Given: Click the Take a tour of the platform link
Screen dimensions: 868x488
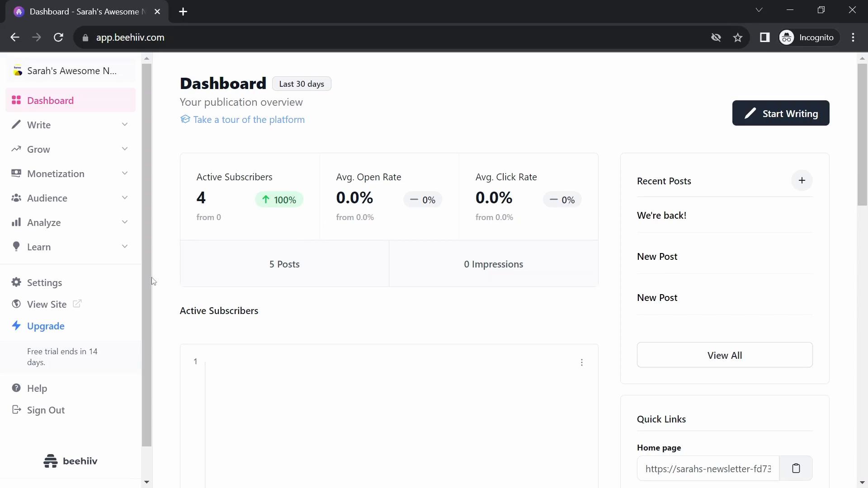Looking at the screenshot, I should pyautogui.click(x=248, y=119).
